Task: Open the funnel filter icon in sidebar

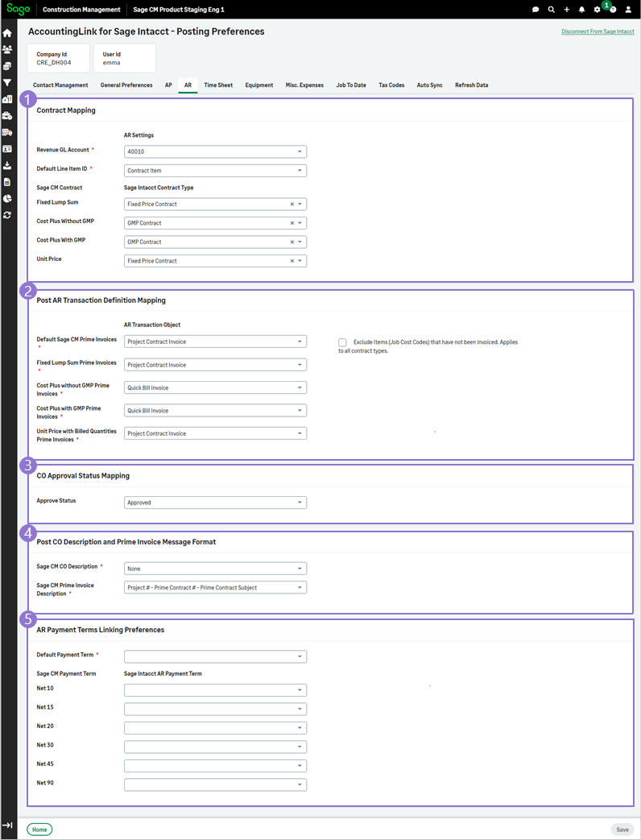Action: tap(7, 82)
